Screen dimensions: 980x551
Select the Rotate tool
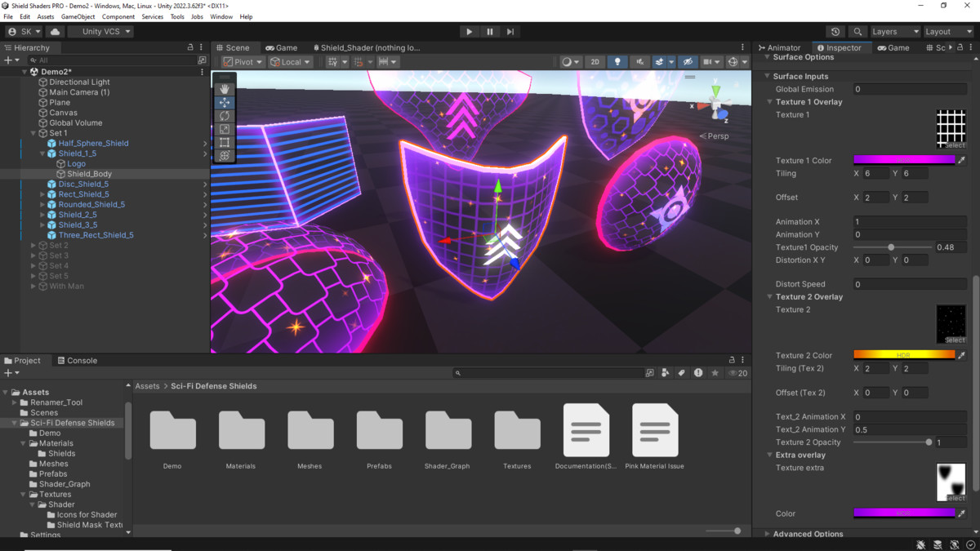tap(225, 115)
